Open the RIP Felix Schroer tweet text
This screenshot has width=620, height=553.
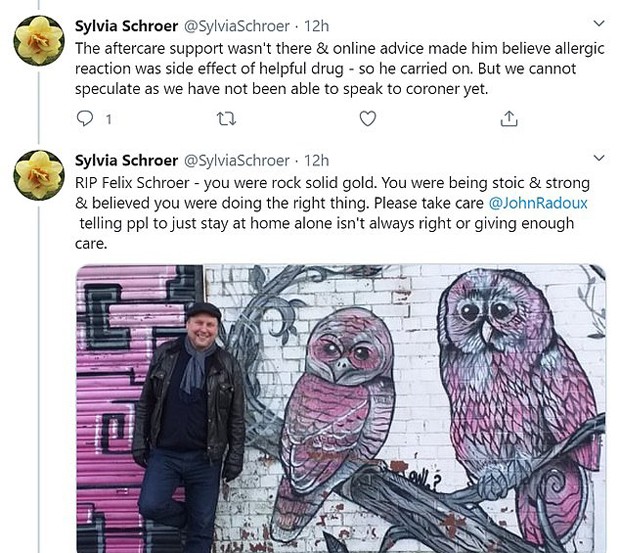click(x=332, y=213)
